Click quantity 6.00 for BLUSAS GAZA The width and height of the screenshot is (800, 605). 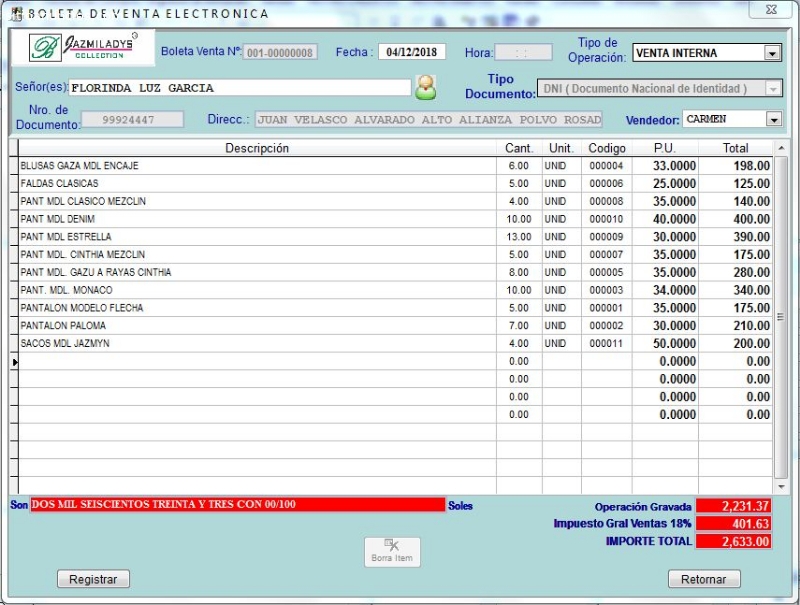pos(519,166)
